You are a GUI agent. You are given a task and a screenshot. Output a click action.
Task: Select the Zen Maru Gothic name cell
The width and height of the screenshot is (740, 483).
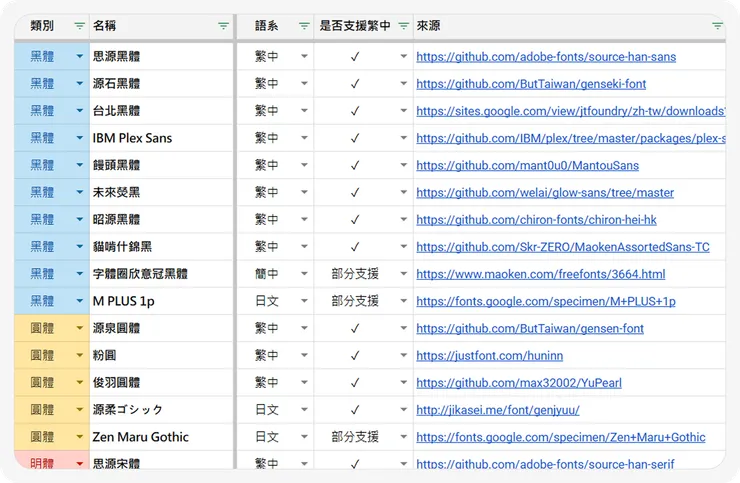coord(161,437)
